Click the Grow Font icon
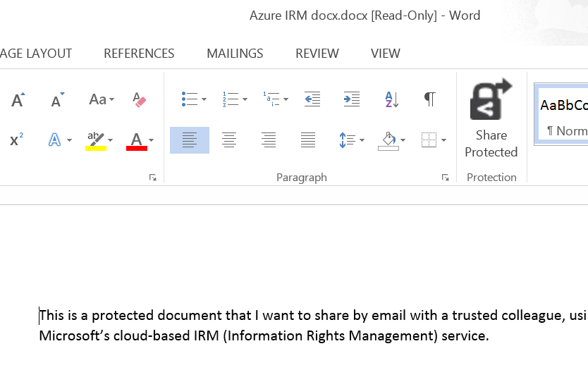588x370 pixels. tap(18, 99)
